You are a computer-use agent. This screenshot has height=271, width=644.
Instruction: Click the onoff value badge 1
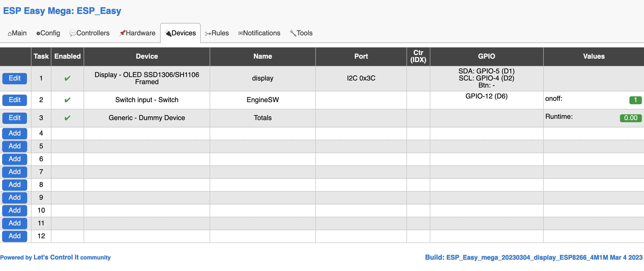(635, 100)
